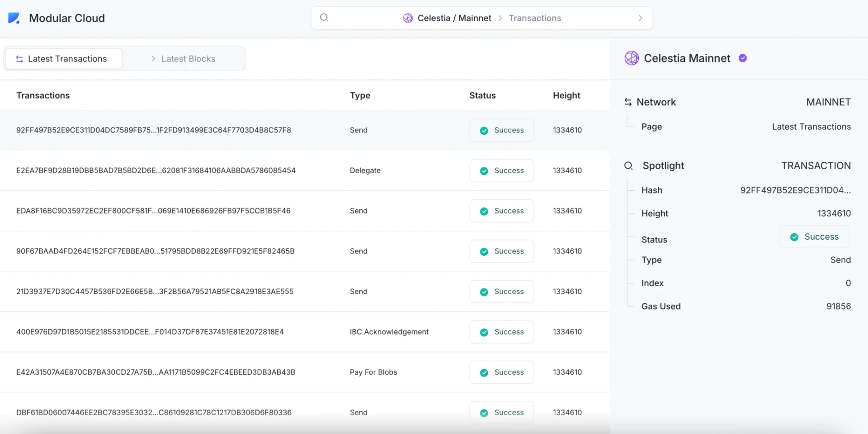Open transaction hash 400E976D97D1B5015E2185531DDCEE
This screenshot has width=868, height=434.
click(x=150, y=332)
